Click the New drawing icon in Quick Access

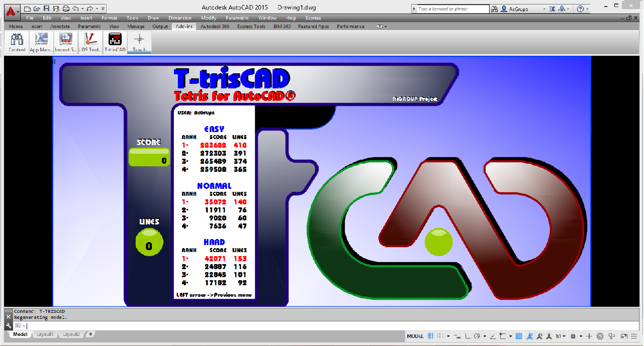(x=28, y=9)
